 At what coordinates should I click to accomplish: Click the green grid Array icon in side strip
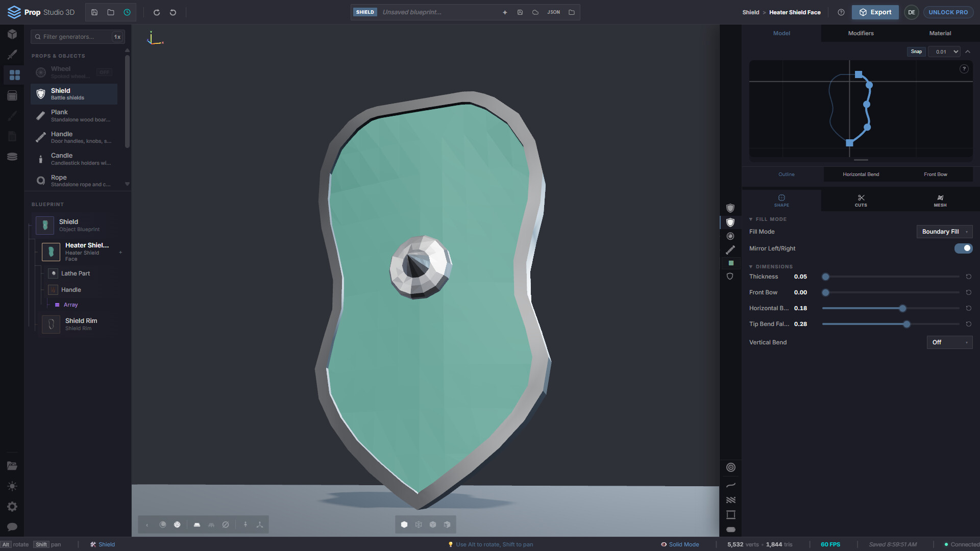(x=731, y=263)
